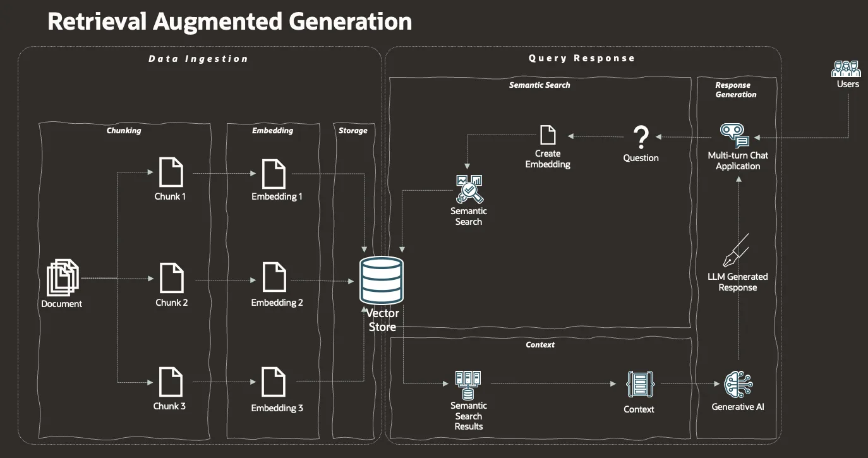Click the Multi-turn Chat Application bot icon

tap(735, 135)
